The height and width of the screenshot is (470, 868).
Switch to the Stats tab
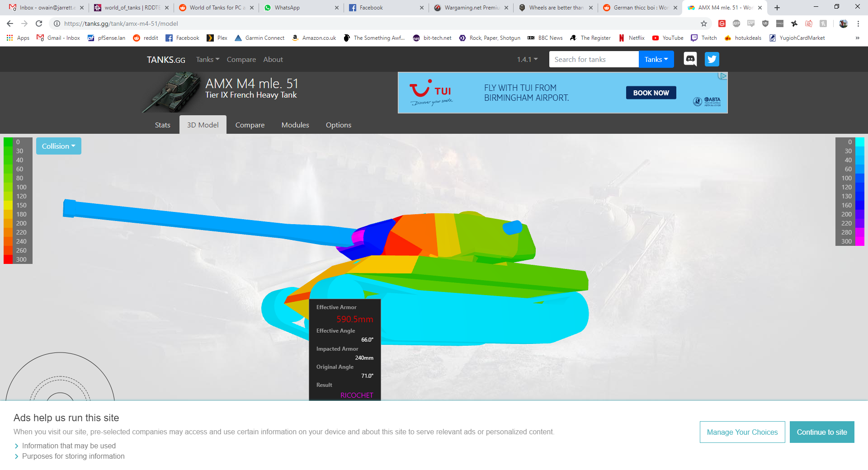[163, 125]
